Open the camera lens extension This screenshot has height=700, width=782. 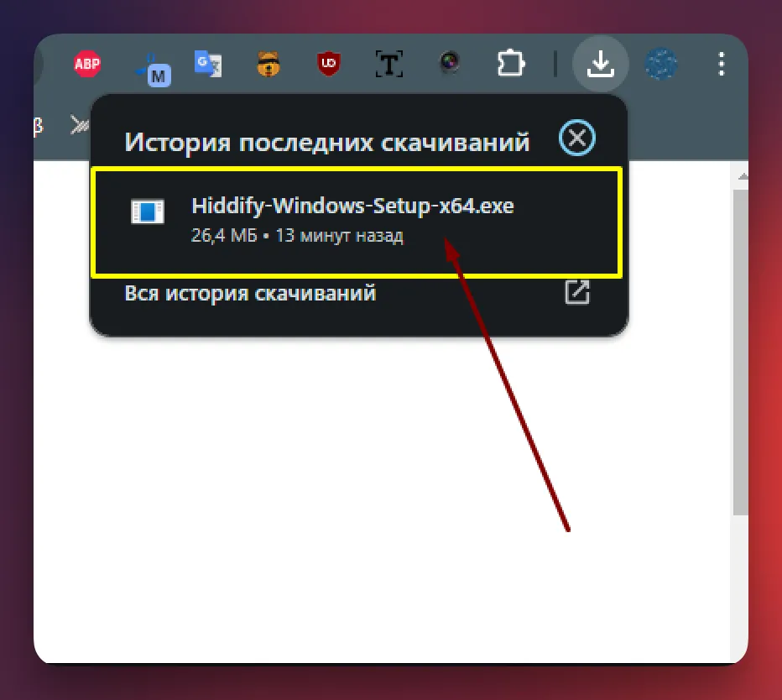[x=450, y=63]
